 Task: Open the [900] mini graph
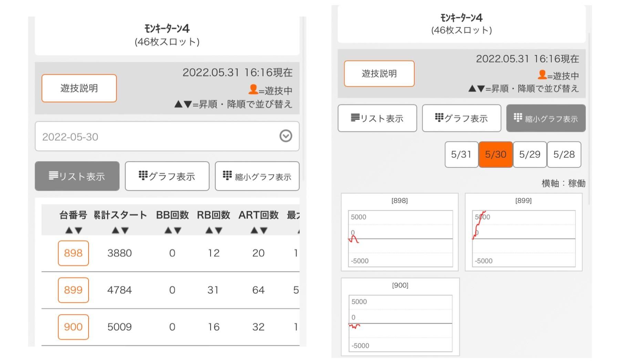[400, 317]
